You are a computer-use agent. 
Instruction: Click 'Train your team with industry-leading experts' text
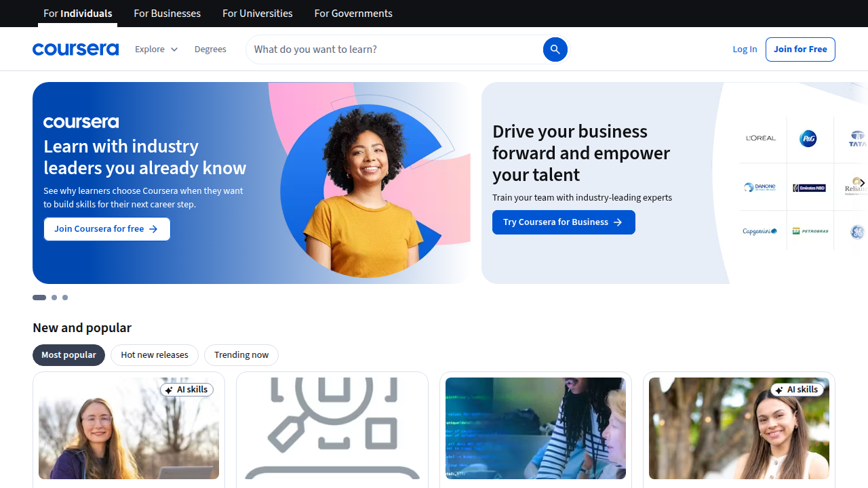pos(582,198)
